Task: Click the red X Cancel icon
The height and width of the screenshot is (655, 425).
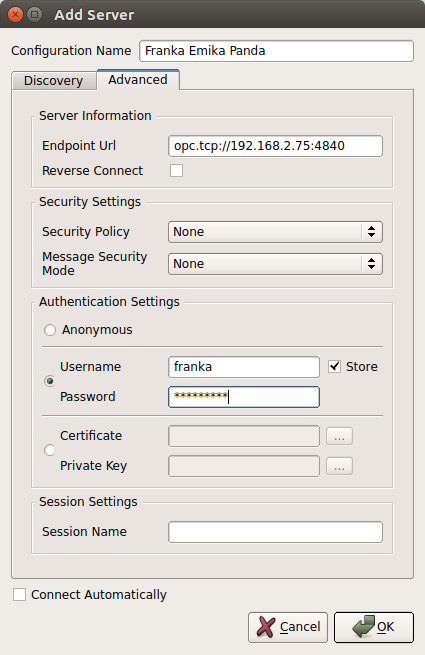Action: click(265, 627)
